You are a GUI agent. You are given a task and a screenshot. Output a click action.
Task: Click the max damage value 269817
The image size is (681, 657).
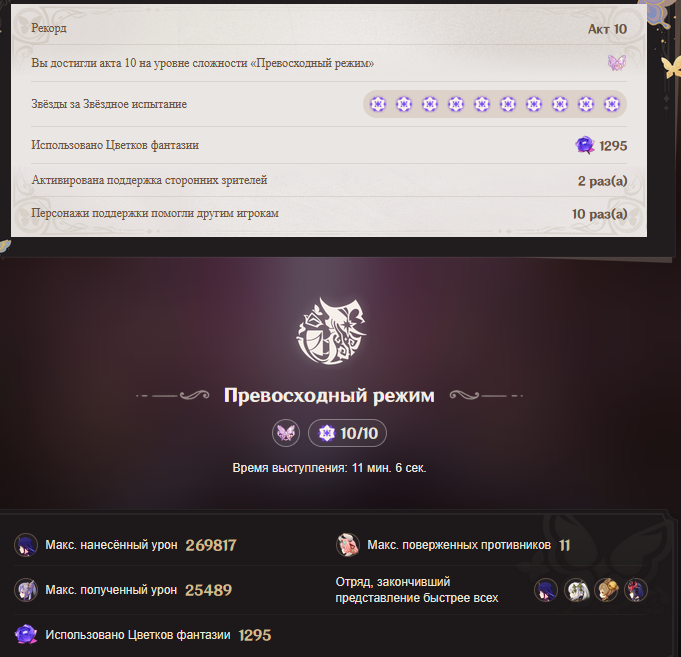tap(211, 545)
